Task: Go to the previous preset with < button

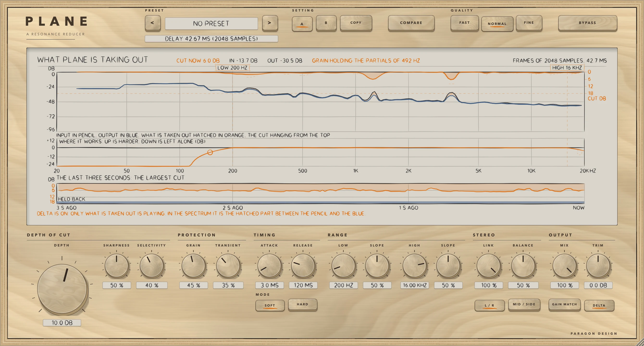Action: (153, 23)
